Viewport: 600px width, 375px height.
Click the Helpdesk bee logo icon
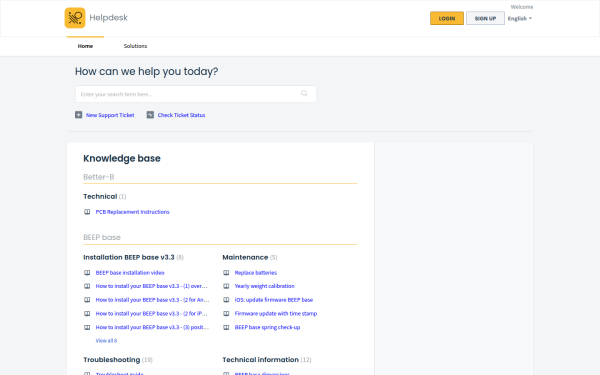(75, 18)
